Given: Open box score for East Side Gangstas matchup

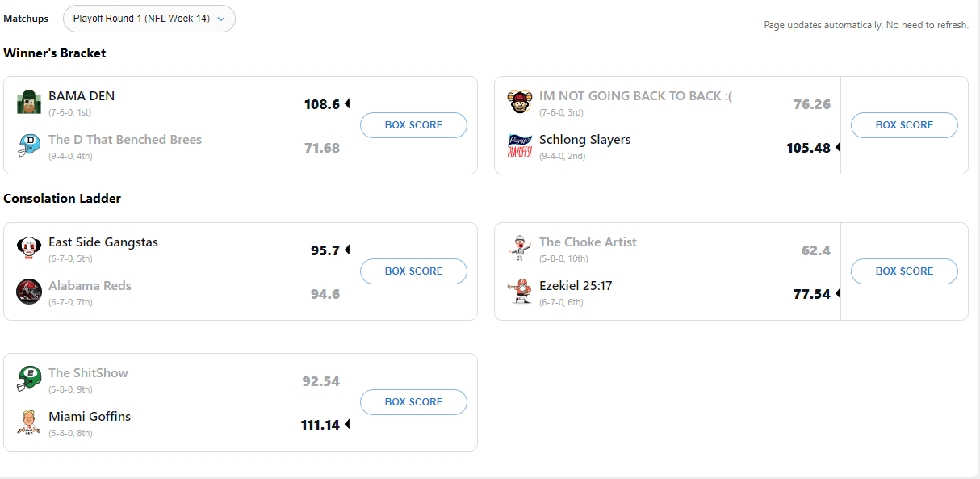Looking at the screenshot, I should (x=413, y=271).
